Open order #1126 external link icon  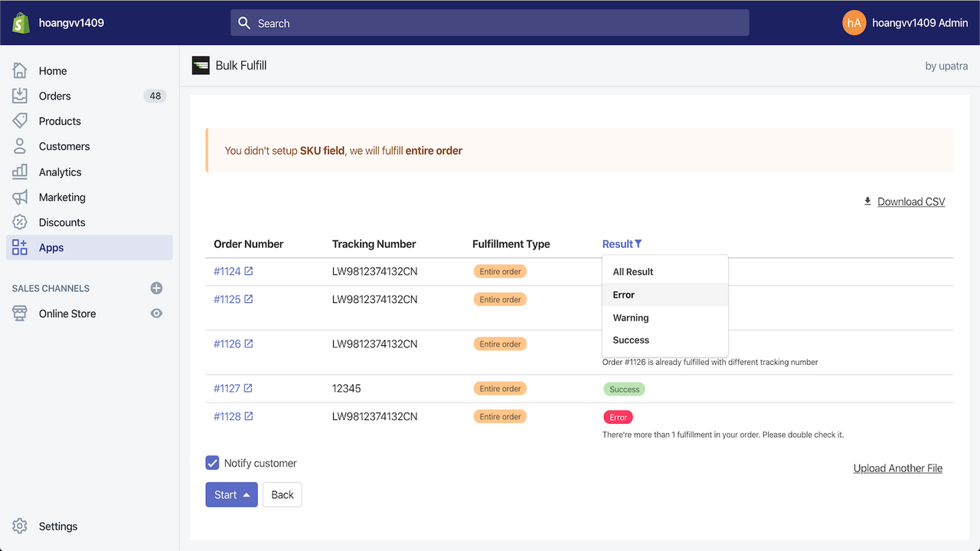click(249, 344)
